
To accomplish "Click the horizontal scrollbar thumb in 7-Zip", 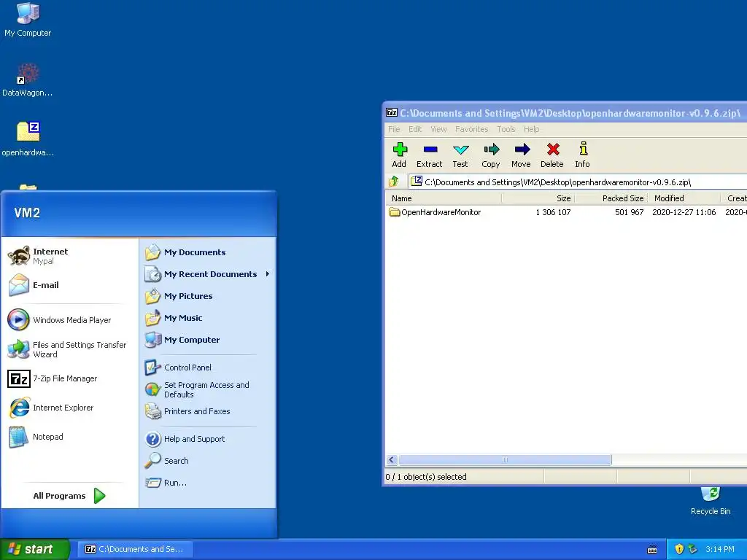I will coord(505,460).
